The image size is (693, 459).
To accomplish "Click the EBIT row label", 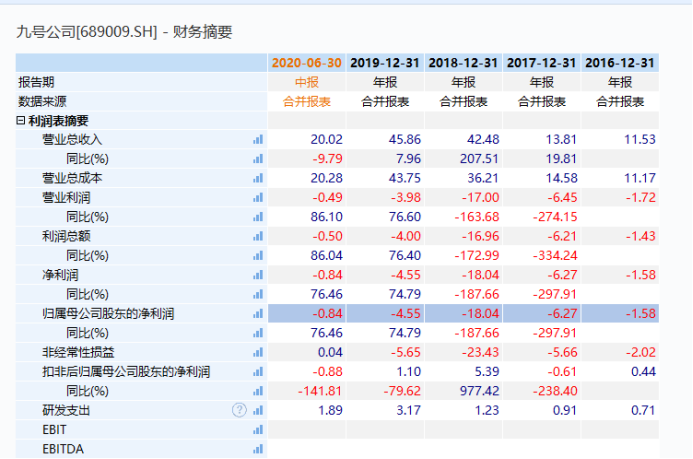I will (54, 429).
